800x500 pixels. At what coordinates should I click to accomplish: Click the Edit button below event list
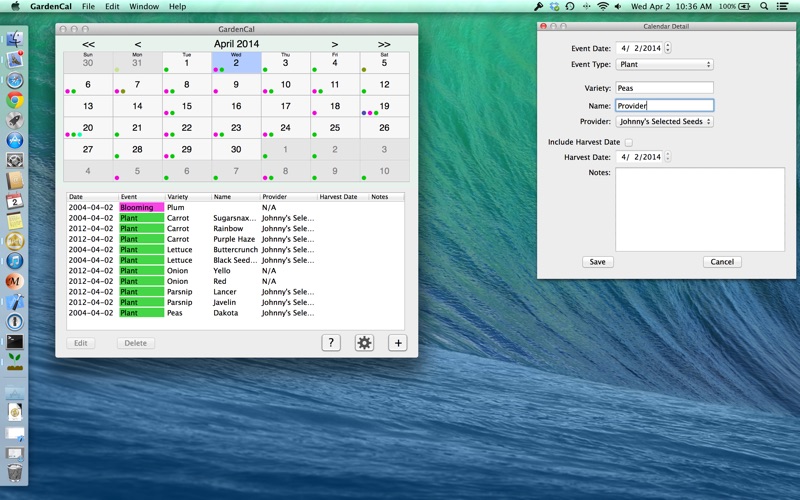(81, 343)
